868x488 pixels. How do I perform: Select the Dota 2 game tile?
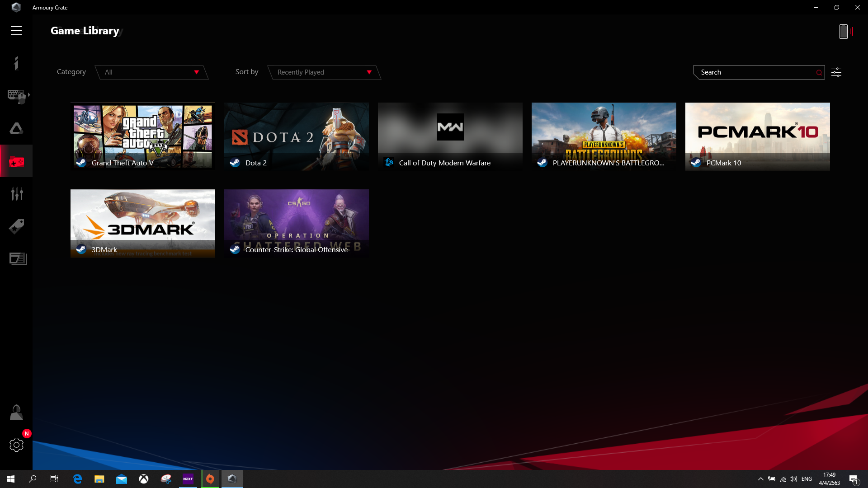pyautogui.click(x=297, y=137)
